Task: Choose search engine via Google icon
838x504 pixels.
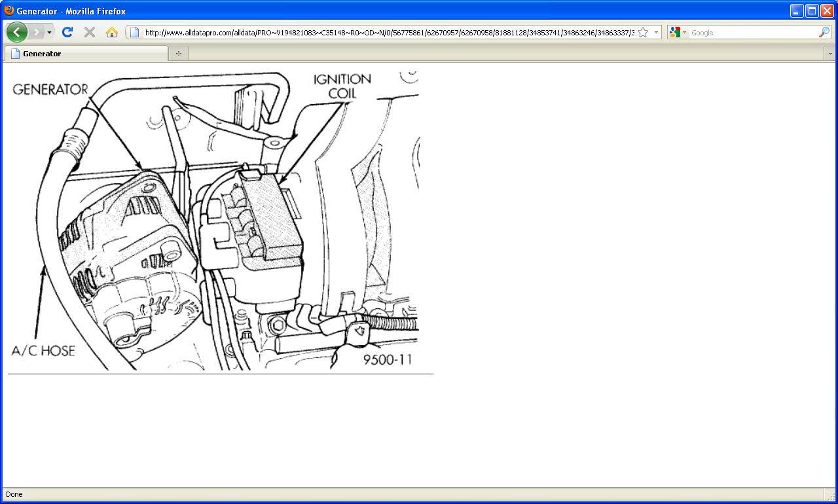Action: pyautogui.click(x=678, y=32)
